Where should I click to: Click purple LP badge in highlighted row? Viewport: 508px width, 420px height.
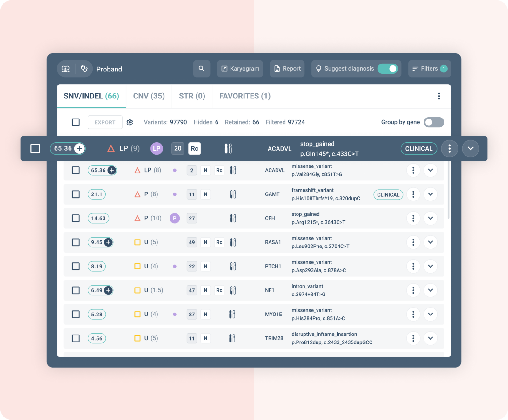(x=157, y=148)
